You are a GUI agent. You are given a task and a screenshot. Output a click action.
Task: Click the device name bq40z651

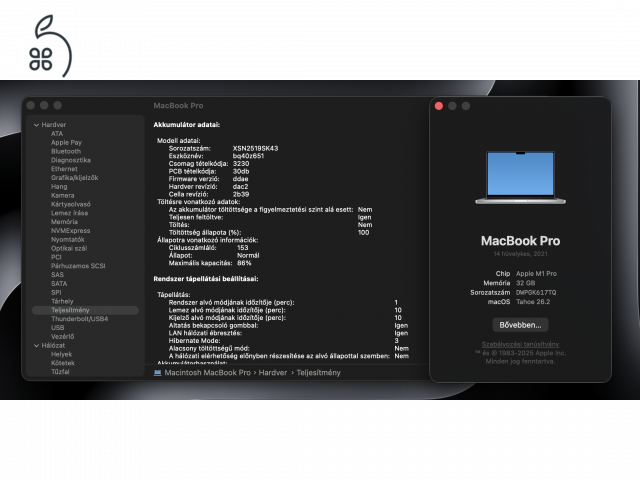point(248,156)
